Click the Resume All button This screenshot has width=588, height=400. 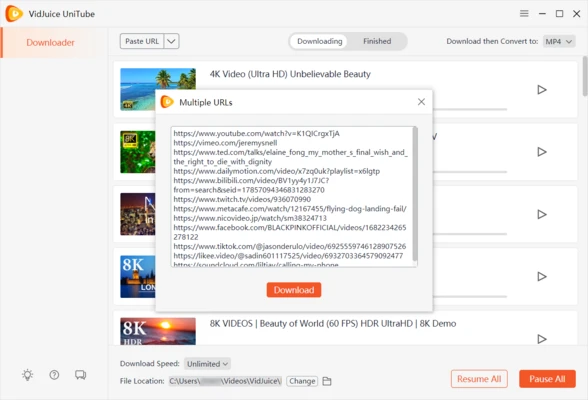coord(479,379)
